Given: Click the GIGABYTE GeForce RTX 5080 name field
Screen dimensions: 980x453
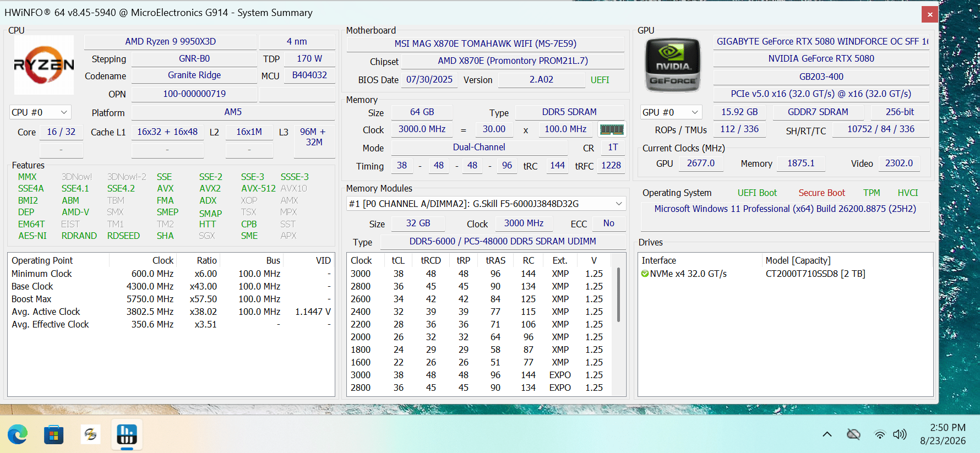Looking at the screenshot, I should click(821, 42).
